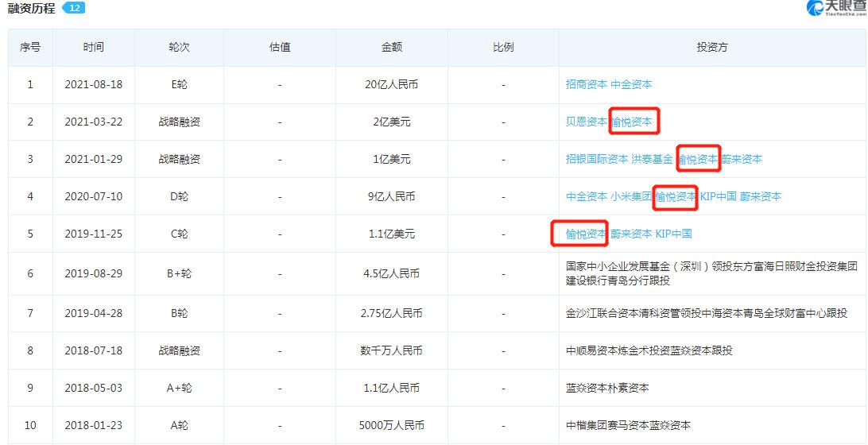Click the 2.75亿人民币 amount
This screenshot has height=445, width=868.
pyautogui.click(x=391, y=313)
